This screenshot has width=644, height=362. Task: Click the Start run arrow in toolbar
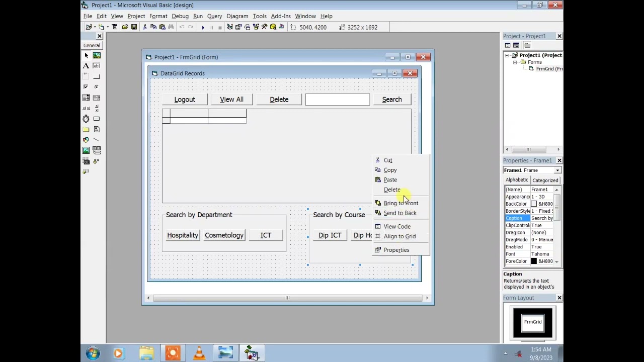pos(203,27)
